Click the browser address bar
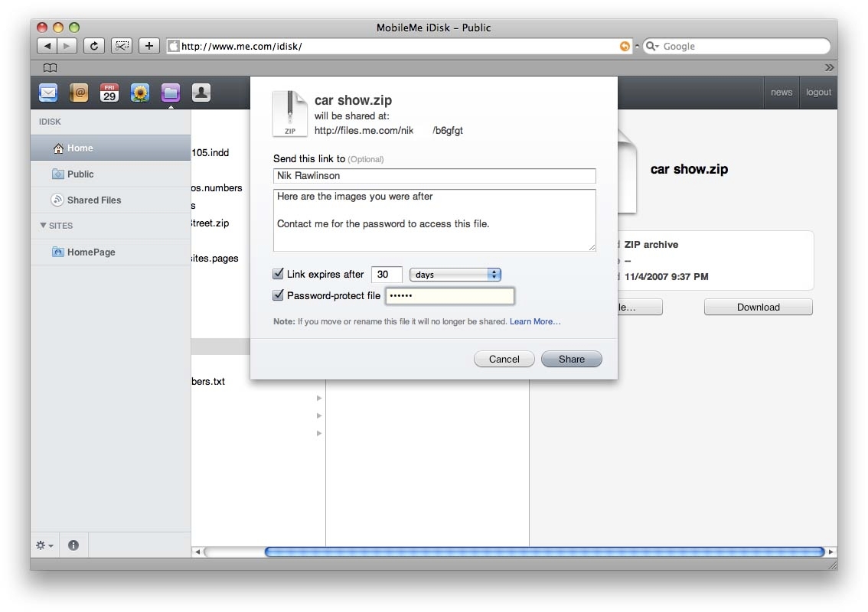The width and height of the screenshot is (868, 612). point(399,47)
